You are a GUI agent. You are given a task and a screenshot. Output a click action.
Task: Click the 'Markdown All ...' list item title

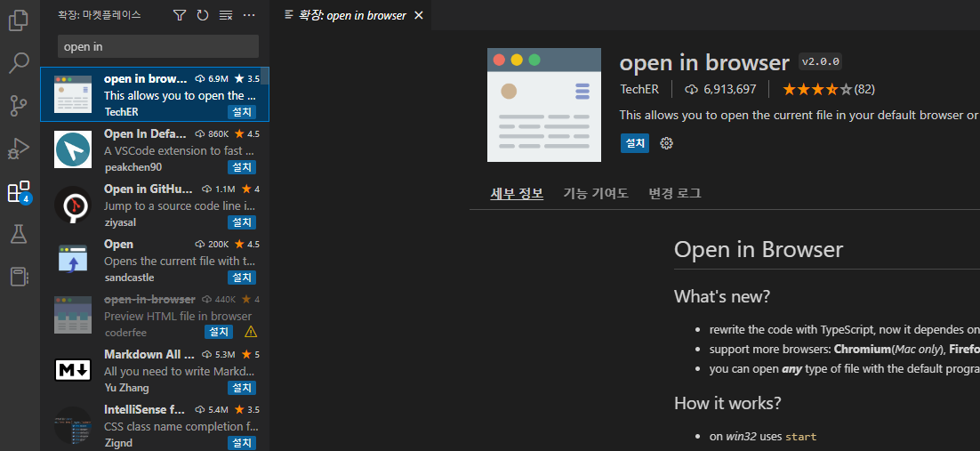coord(150,354)
